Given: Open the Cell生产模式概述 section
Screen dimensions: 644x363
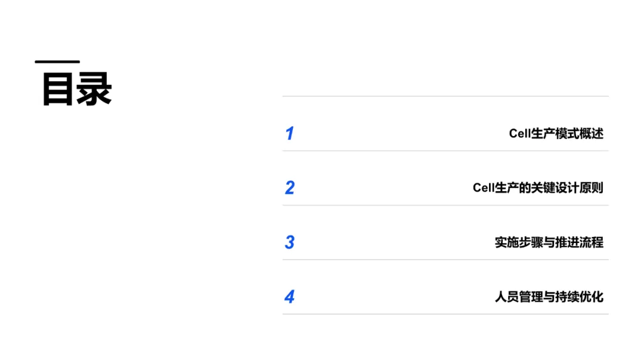Looking at the screenshot, I should coord(556,133).
